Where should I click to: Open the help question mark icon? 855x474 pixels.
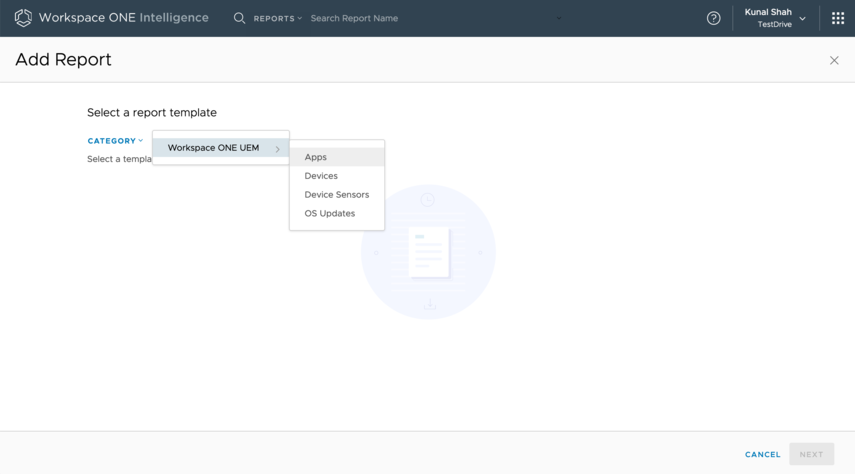click(x=713, y=18)
